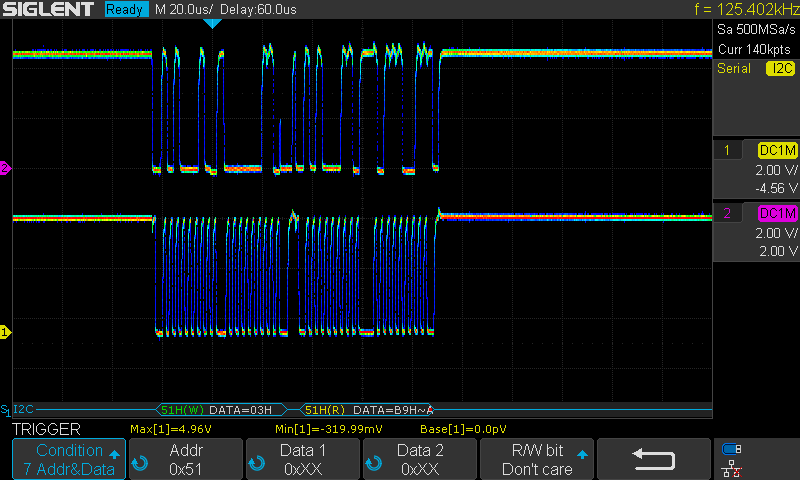Image resolution: width=800 pixels, height=480 pixels.
Task: Click the Delay:60.0us readout
Action: 258,9
